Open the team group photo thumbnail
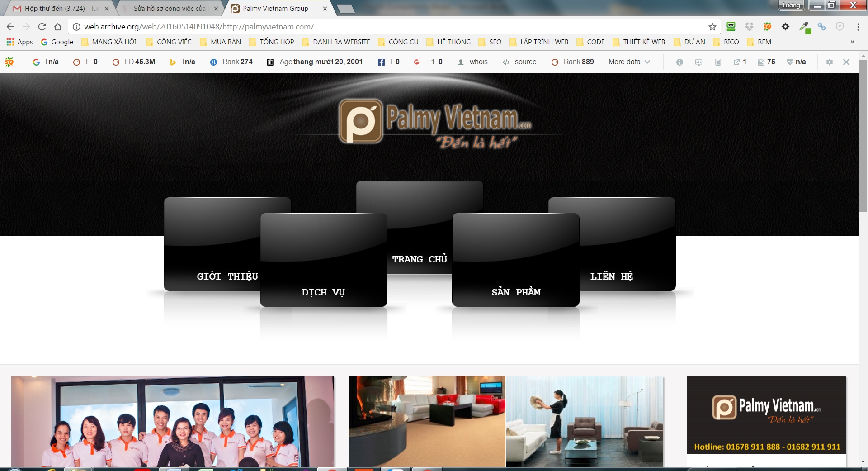Image resolution: width=868 pixels, height=471 pixels. 173,421
